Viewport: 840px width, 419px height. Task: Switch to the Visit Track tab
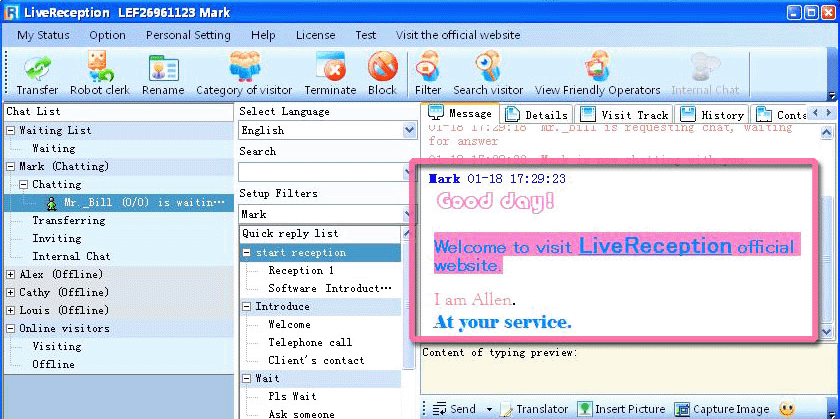coord(625,115)
